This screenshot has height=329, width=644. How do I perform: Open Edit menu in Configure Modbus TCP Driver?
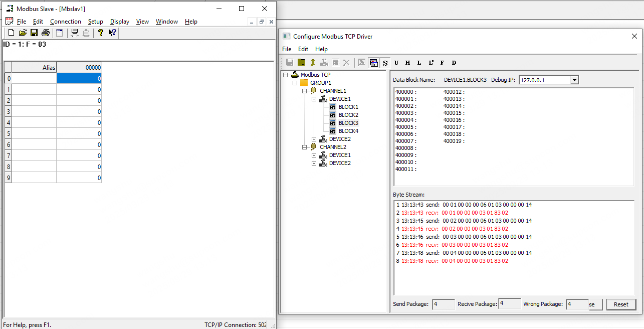click(303, 49)
